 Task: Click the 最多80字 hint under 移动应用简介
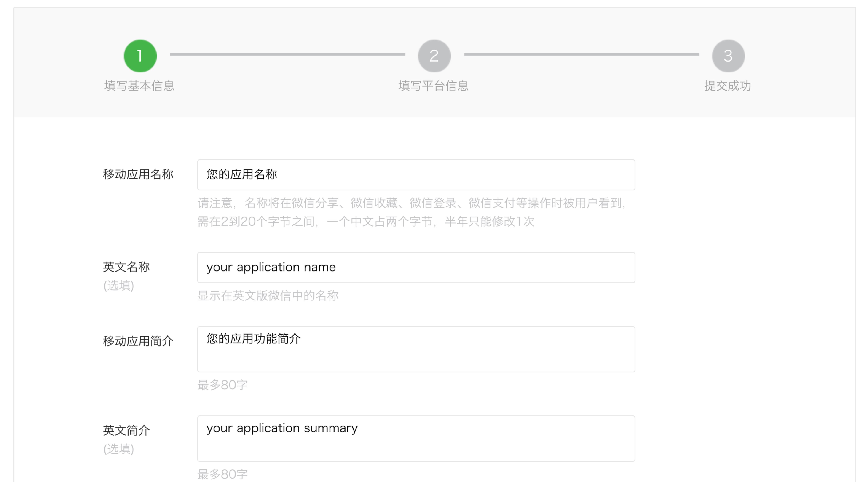(x=222, y=385)
